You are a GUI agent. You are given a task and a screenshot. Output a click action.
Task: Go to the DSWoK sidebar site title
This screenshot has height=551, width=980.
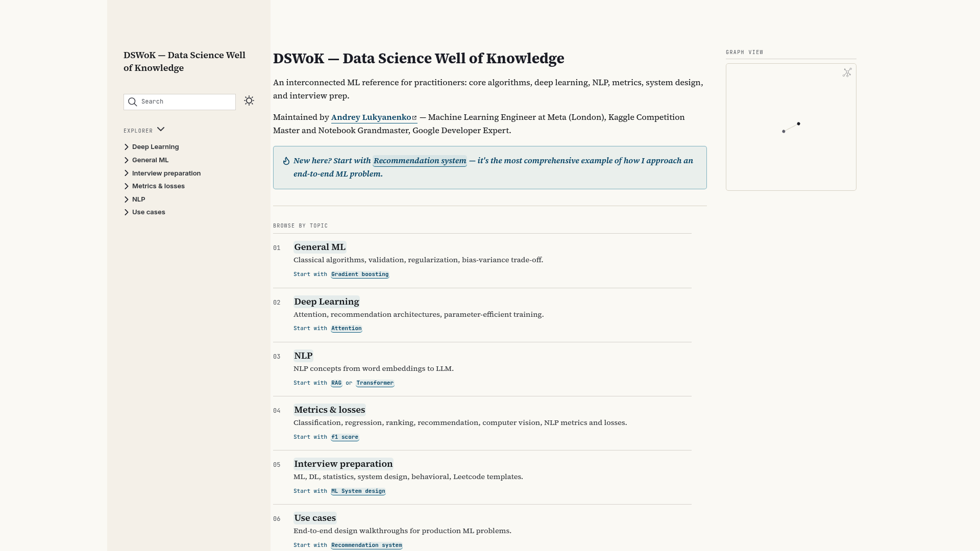click(184, 61)
